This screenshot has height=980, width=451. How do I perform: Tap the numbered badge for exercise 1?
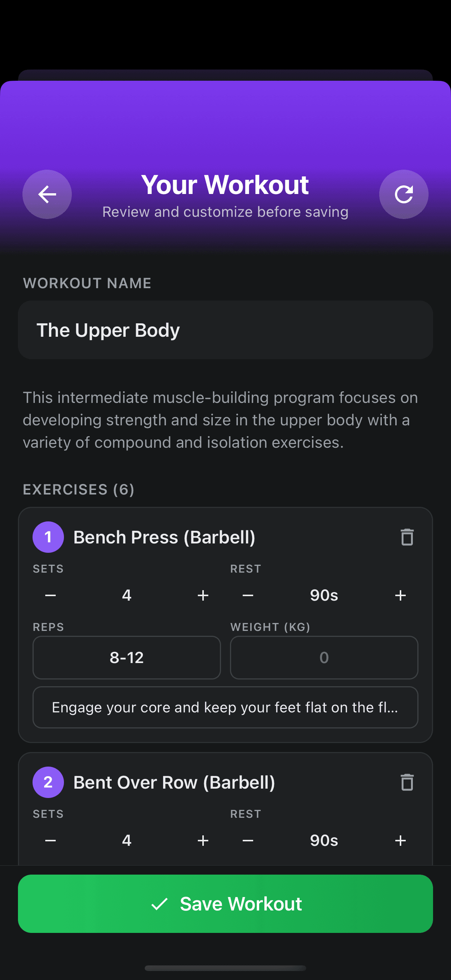tap(48, 537)
